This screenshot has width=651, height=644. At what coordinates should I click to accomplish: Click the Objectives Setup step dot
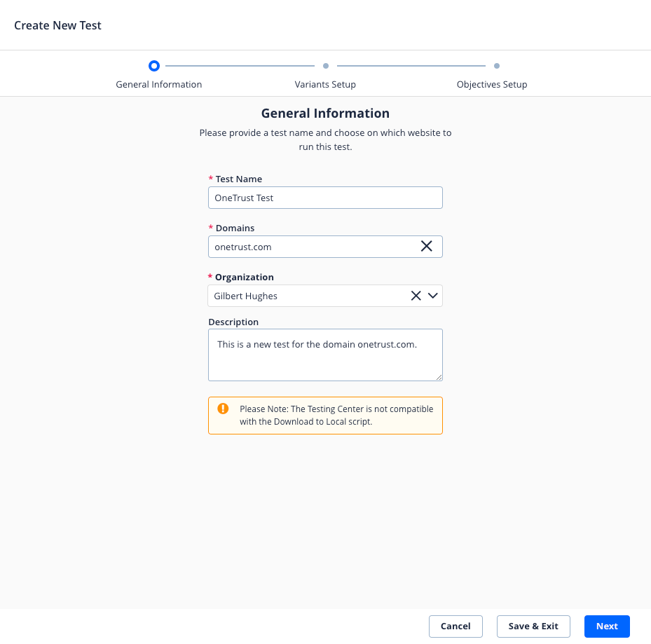pyautogui.click(x=497, y=66)
